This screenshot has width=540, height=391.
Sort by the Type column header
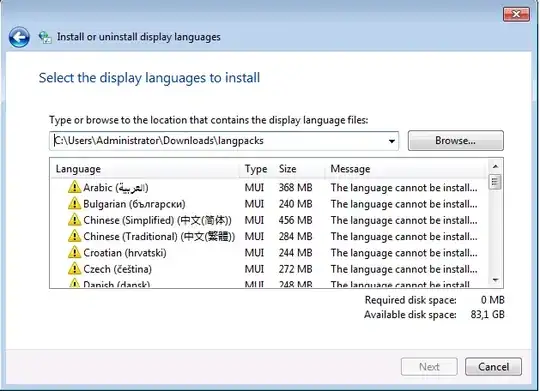[x=257, y=169]
